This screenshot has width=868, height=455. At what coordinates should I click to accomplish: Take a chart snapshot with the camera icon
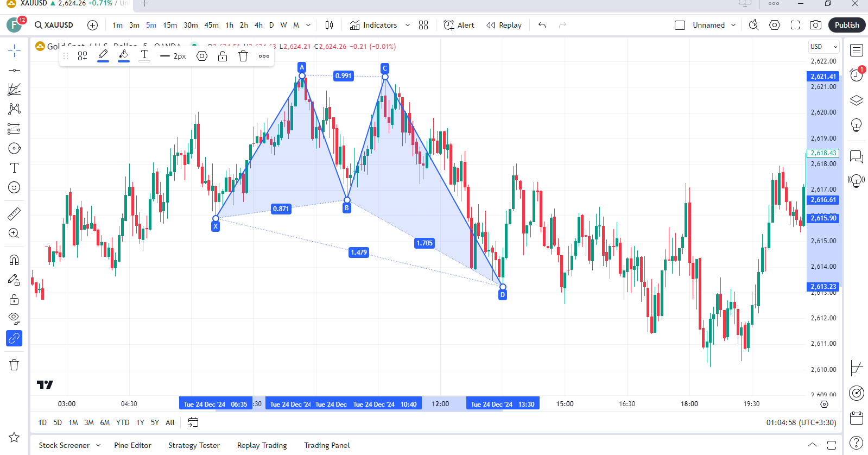tap(815, 25)
